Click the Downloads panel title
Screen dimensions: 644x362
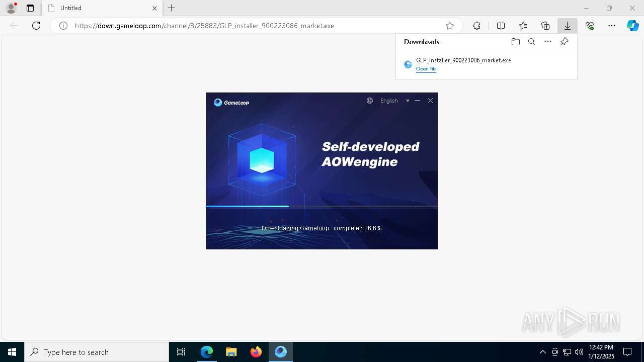[422, 42]
